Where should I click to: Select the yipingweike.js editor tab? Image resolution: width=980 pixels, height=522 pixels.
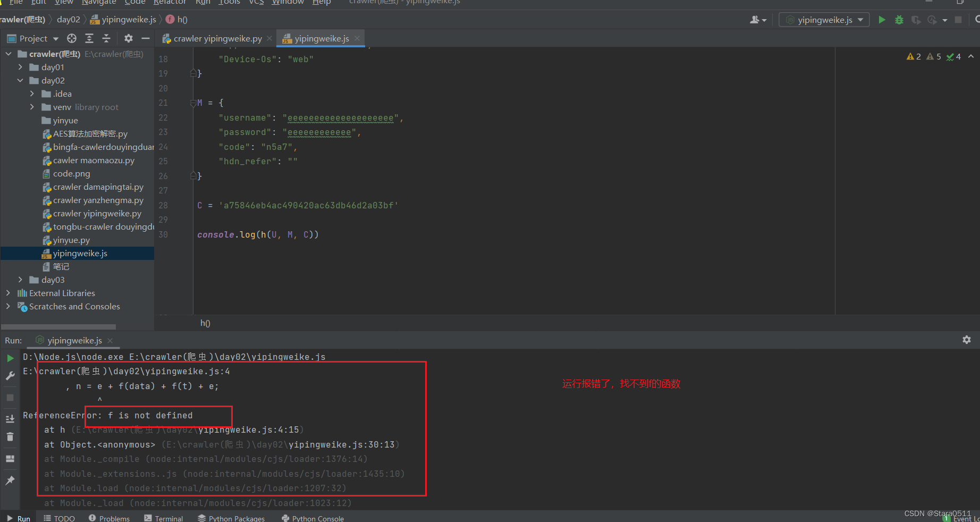pyautogui.click(x=321, y=38)
